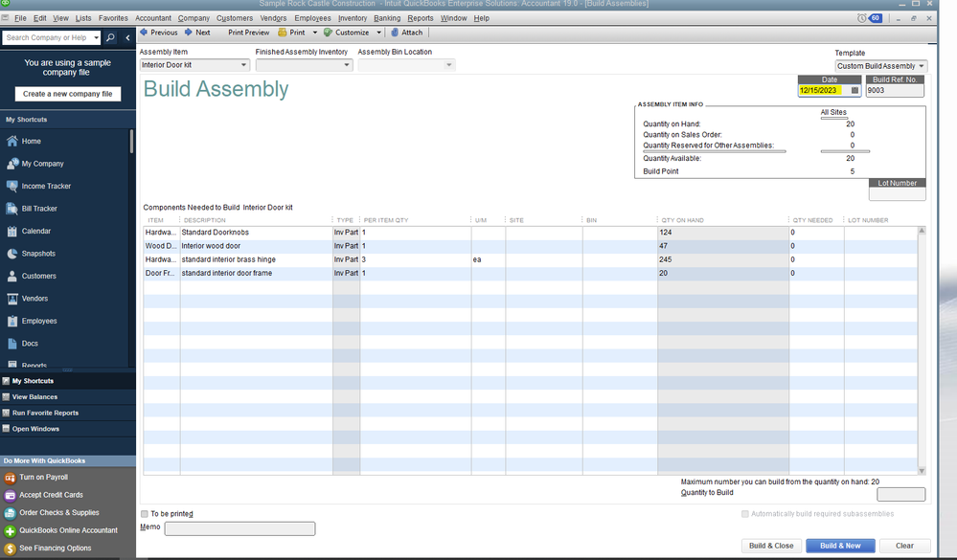Viewport: 957px width, 560px height.
Task: Open the Vendors shortcut in sidebar
Action: tap(28, 299)
